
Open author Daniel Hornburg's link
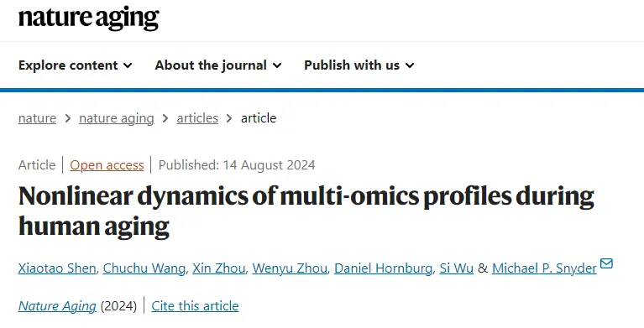click(x=383, y=268)
